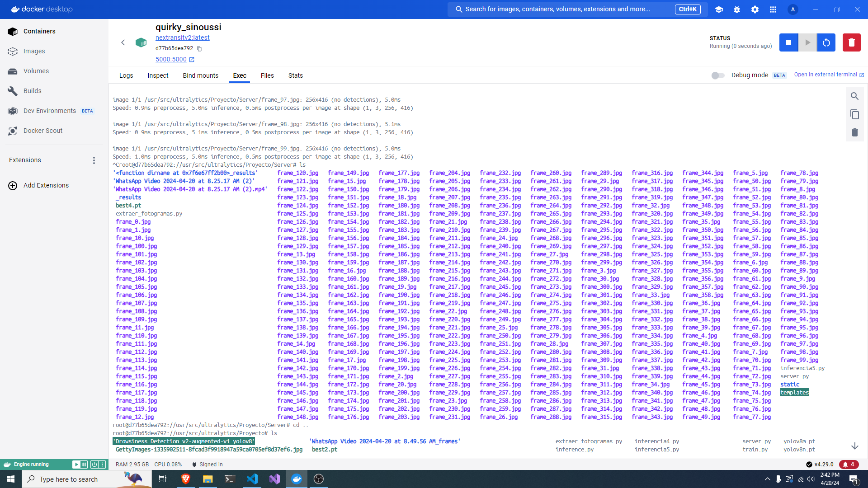
Task: Click engine power quit button
Action: tap(94, 465)
